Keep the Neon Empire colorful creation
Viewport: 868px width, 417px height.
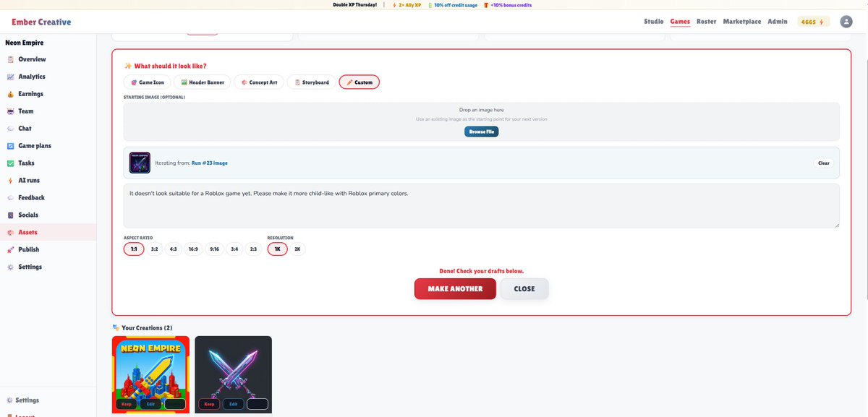pyautogui.click(x=127, y=404)
